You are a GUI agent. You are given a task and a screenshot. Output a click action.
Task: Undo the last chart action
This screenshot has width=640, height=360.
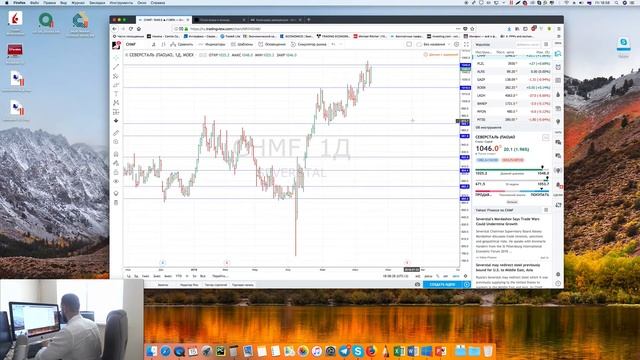[x=333, y=44]
